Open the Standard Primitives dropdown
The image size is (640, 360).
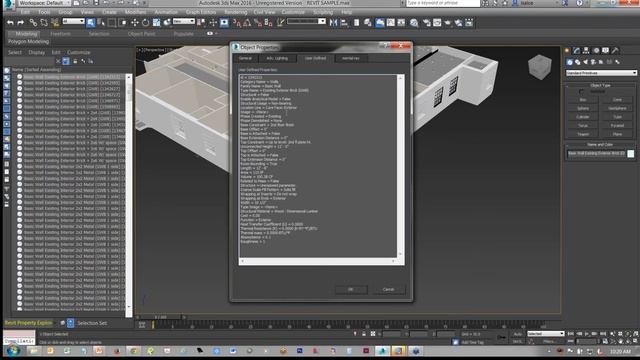pyautogui.click(x=601, y=73)
